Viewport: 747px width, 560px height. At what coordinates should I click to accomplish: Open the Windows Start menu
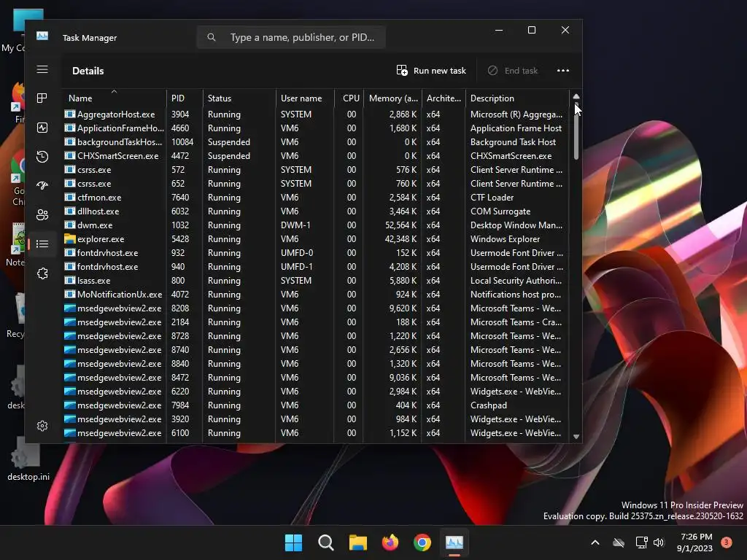click(293, 542)
